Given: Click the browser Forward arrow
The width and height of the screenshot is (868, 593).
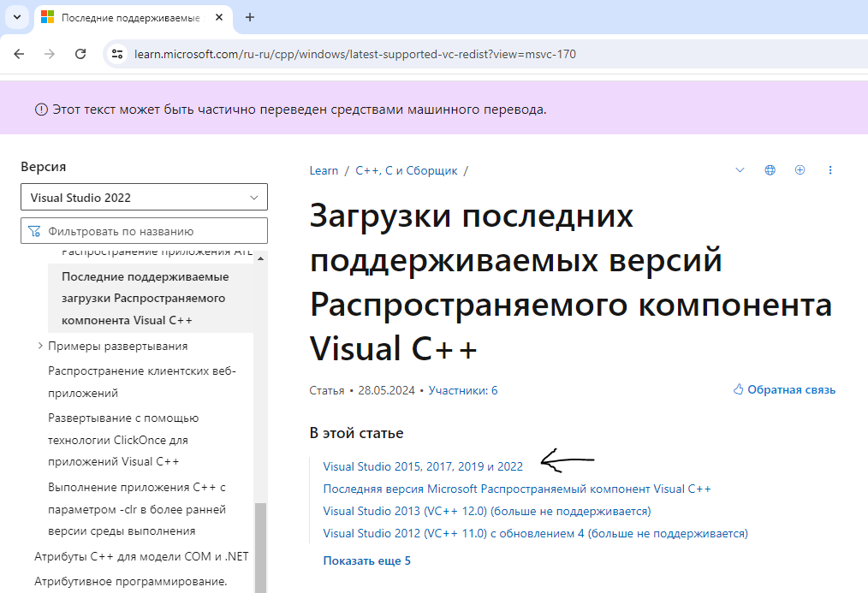Looking at the screenshot, I should pyautogui.click(x=50, y=54).
